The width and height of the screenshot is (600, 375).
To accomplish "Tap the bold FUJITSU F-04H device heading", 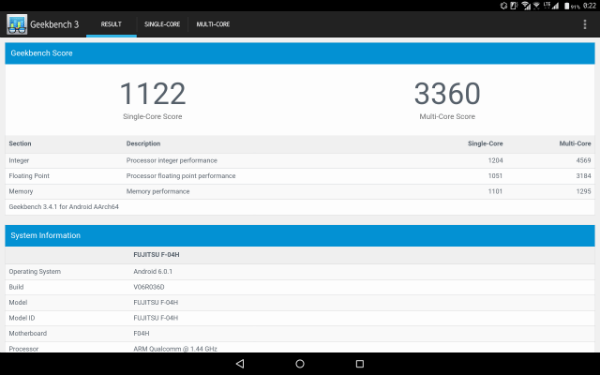I will [157, 254].
